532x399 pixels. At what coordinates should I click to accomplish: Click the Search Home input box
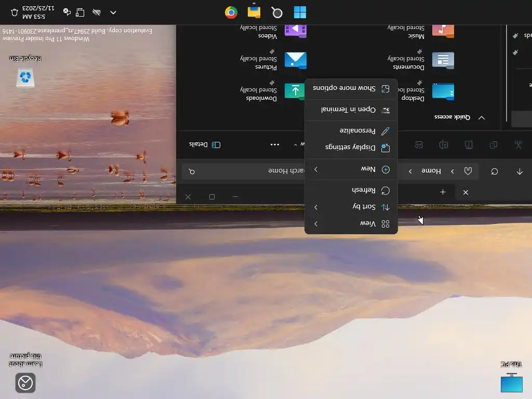click(243, 171)
